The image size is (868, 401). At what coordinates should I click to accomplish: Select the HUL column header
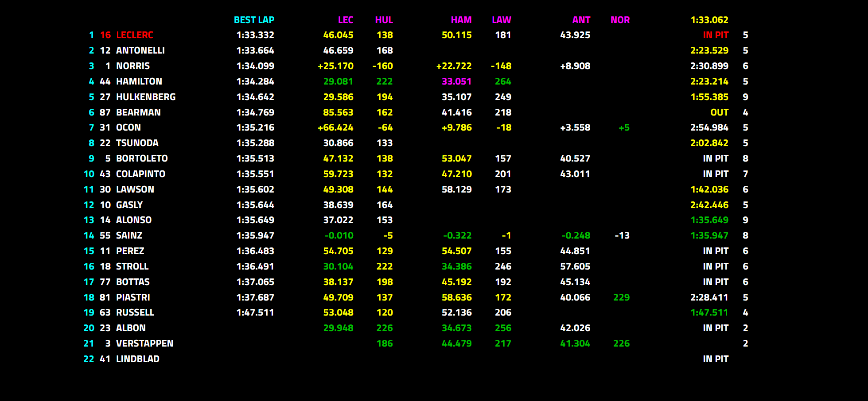(x=384, y=20)
